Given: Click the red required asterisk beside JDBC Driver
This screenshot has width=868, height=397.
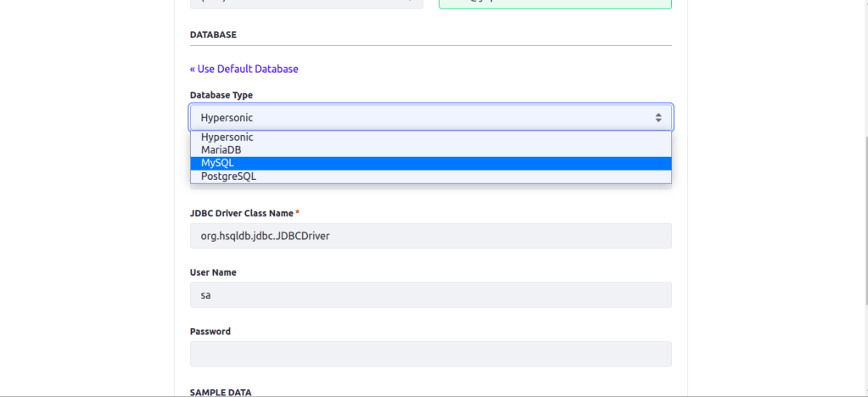Looking at the screenshot, I should click(x=298, y=213).
